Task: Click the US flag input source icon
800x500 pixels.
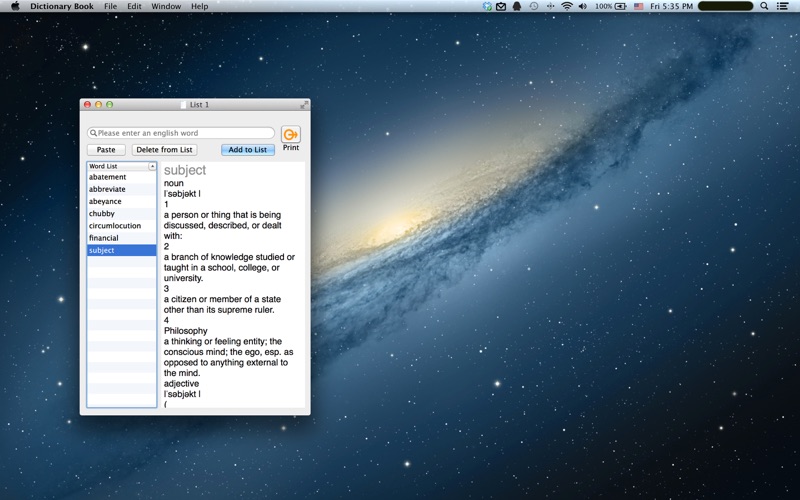Action: click(x=639, y=6)
